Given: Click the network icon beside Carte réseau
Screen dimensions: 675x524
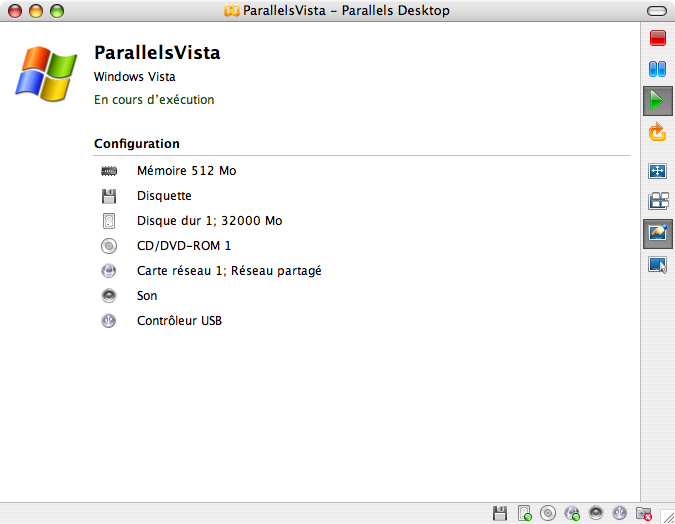Looking at the screenshot, I should point(108,271).
